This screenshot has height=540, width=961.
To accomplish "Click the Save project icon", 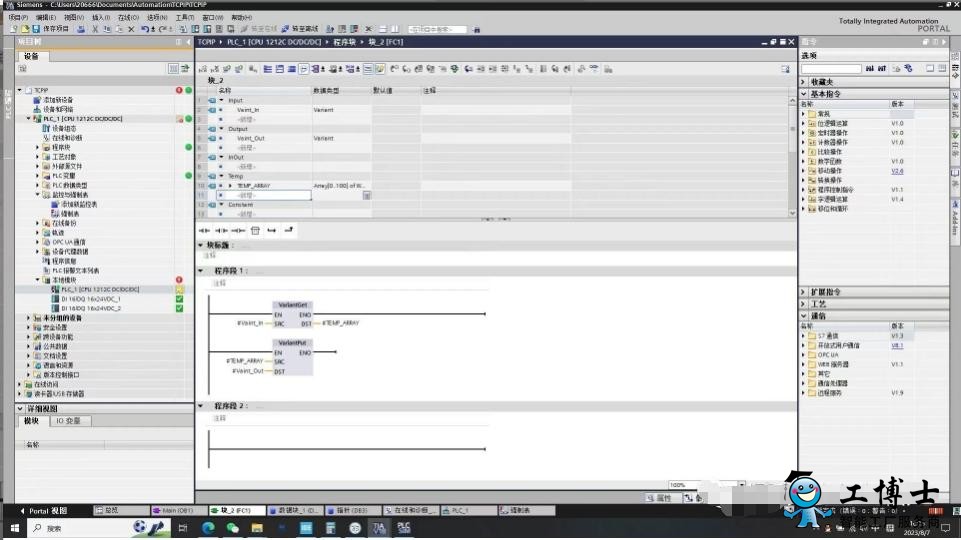I will click(x=36, y=29).
